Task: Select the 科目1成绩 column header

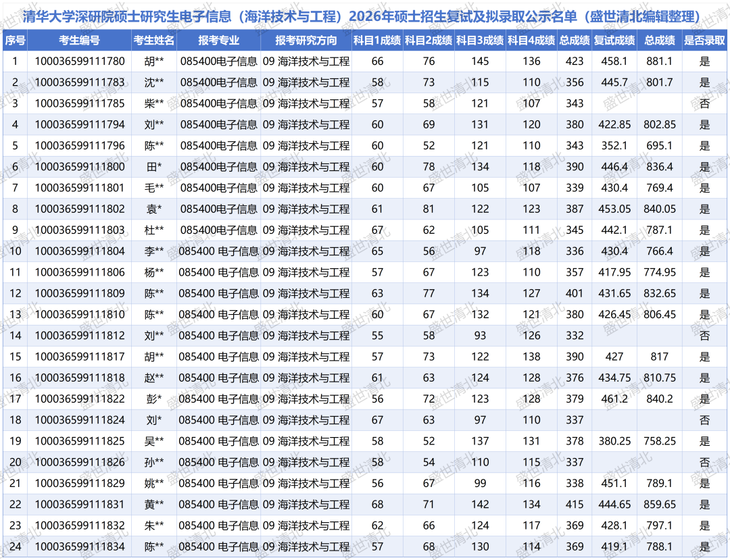Action: pyautogui.click(x=377, y=41)
